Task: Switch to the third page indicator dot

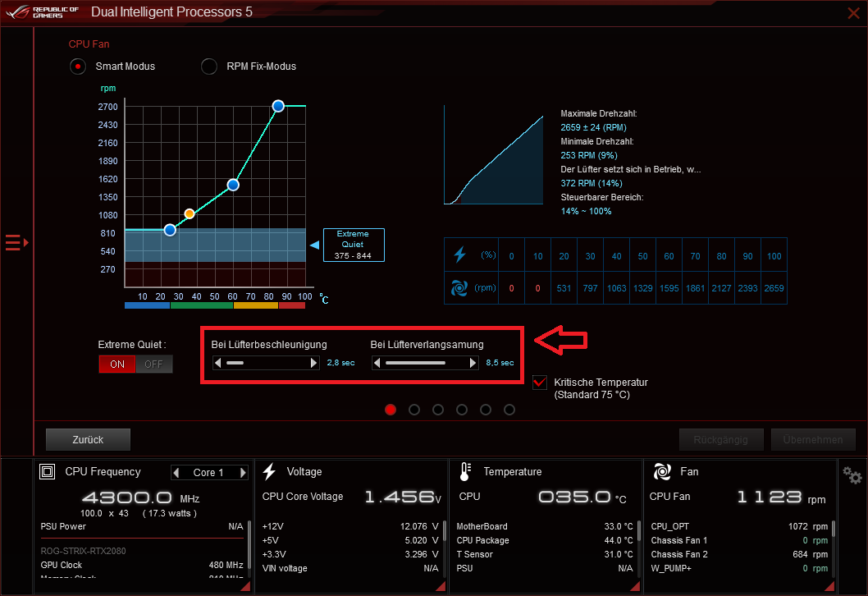Action: tap(438, 410)
